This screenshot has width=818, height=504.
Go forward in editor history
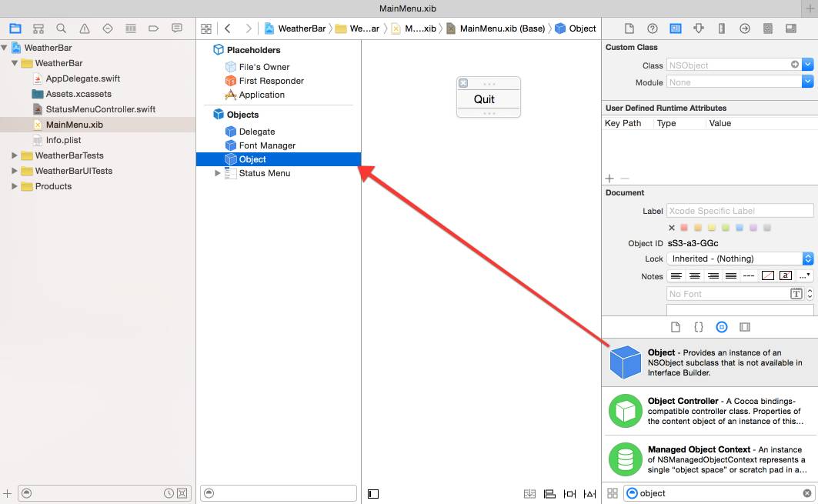pos(249,28)
